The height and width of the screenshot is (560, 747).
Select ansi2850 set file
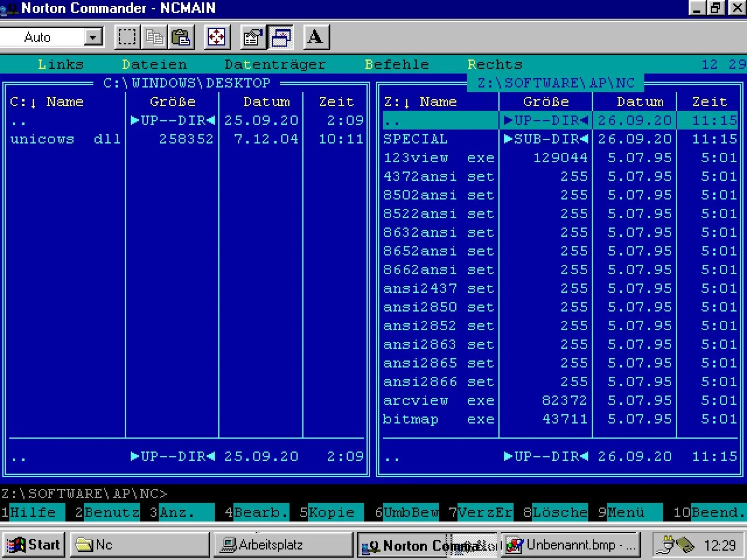[x=560, y=307]
